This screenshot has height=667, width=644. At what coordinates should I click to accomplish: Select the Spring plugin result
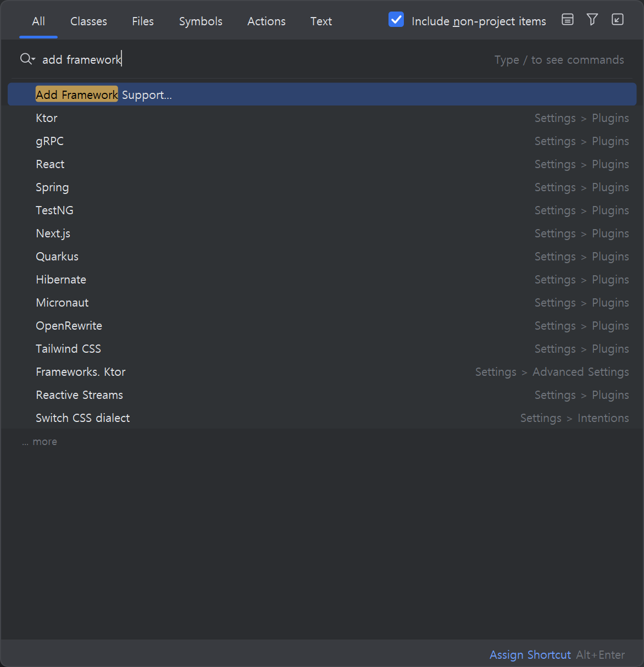[x=52, y=187]
